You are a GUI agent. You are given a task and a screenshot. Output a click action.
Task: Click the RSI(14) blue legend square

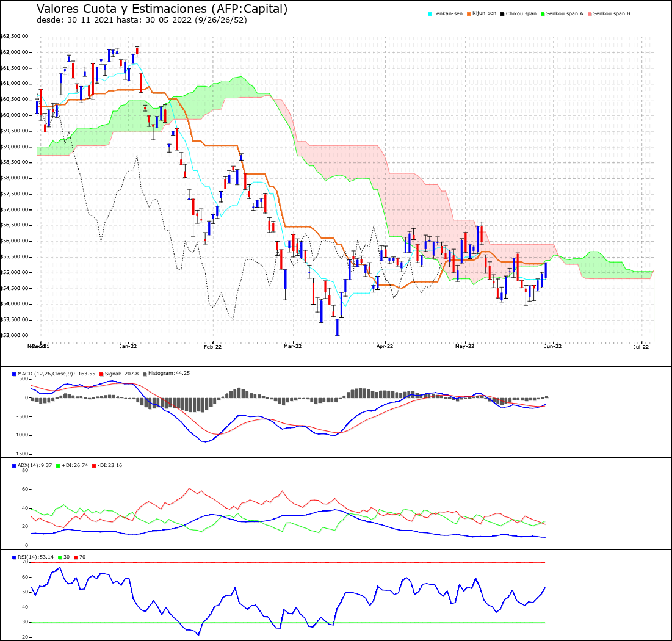pos(14,557)
